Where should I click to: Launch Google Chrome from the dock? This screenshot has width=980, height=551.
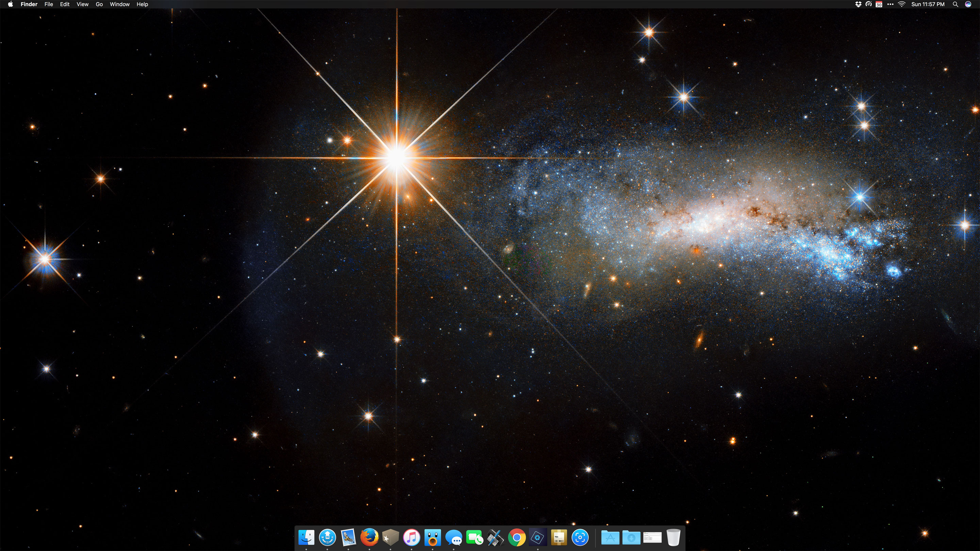click(x=517, y=537)
